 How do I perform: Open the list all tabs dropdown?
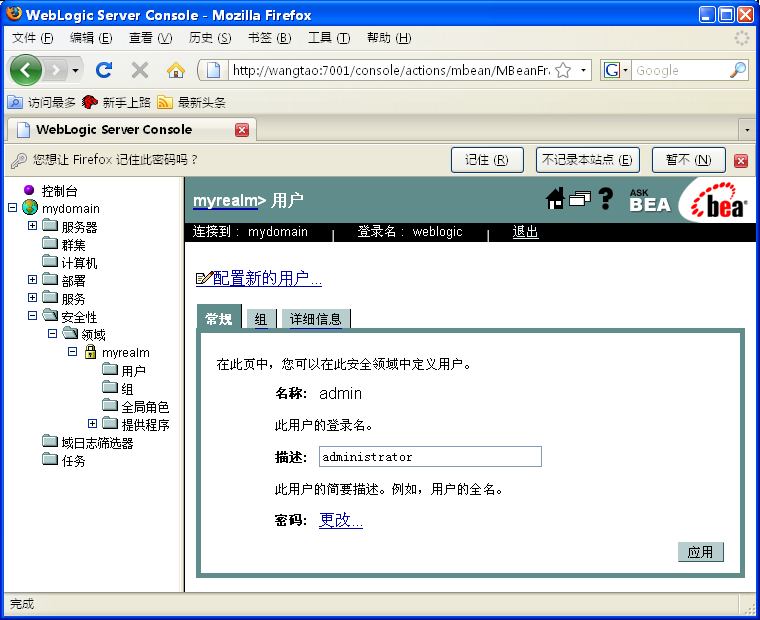747,130
